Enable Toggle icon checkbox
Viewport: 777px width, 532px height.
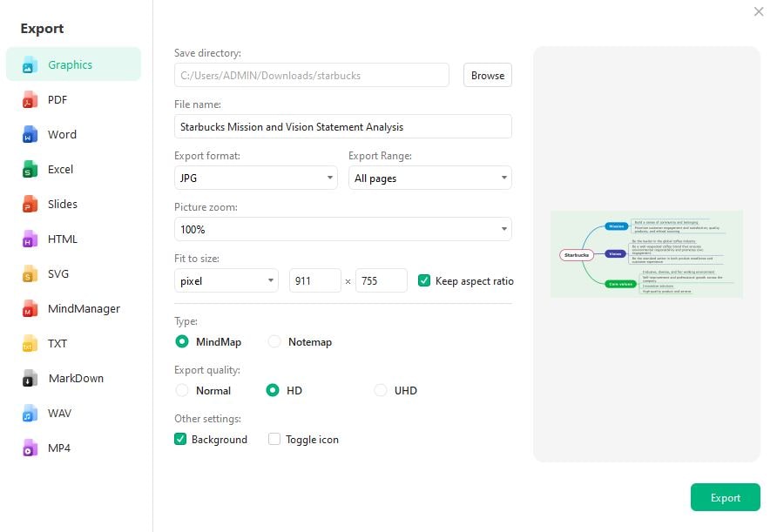click(274, 440)
